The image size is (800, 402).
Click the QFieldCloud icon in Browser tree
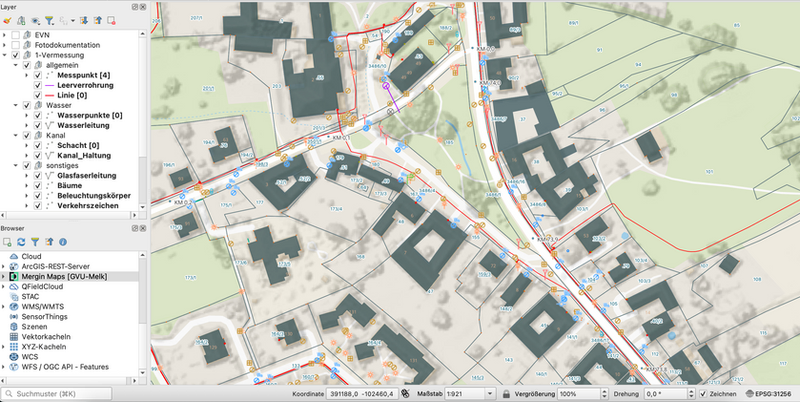[x=14, y=287]
